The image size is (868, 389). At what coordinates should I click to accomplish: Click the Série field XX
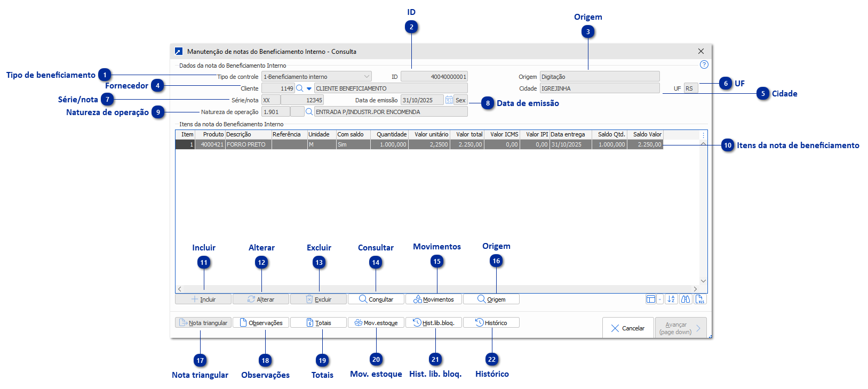[271, 100]
